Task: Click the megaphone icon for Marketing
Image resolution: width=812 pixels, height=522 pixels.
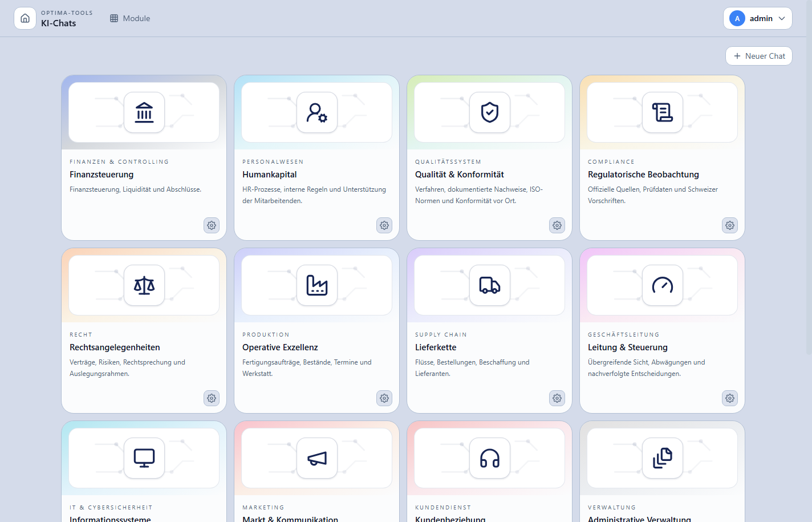Action: pos(317,458)
